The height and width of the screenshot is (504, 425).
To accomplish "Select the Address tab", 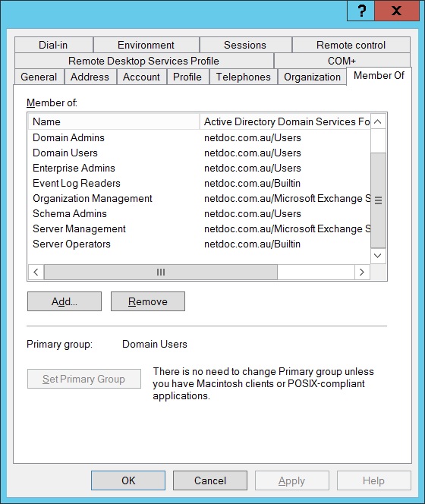I will click(x=90, y=77).
